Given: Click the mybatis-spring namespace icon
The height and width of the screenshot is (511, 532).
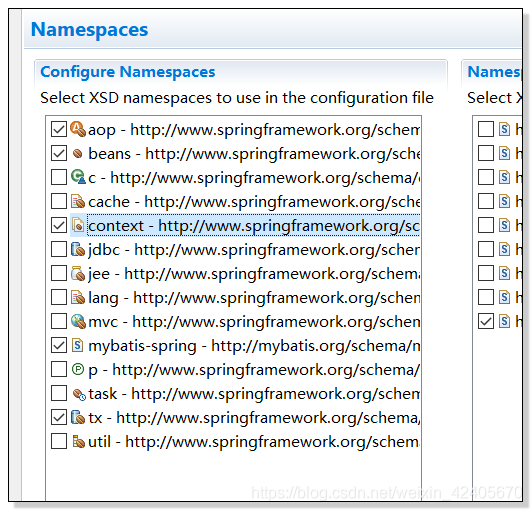Looking at the screenshot, I should click(x=78, y=346).
